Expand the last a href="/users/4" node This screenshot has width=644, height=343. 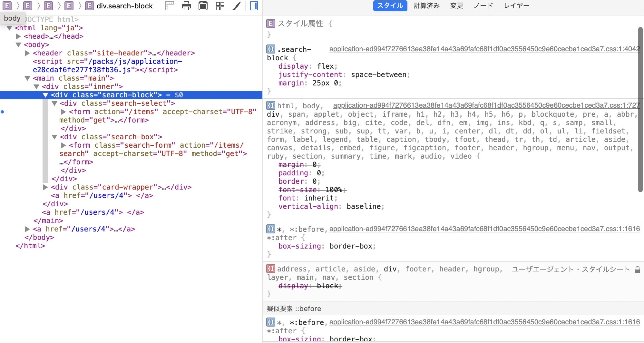pyautogui.click(x=27, y=229)
